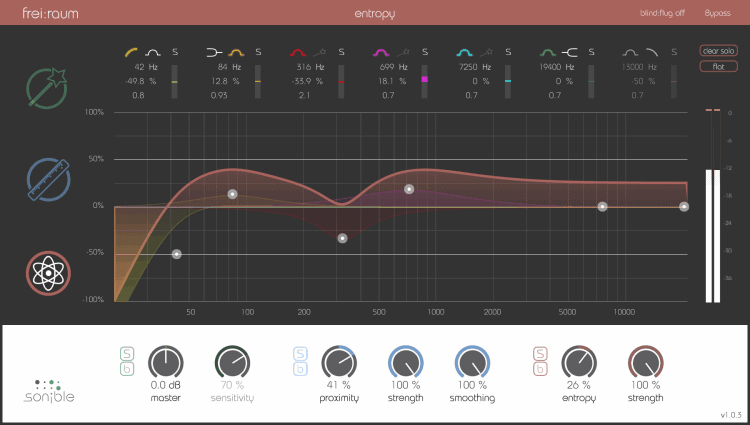
Task: Toggle red b bypass next to entropy knob
Action: click(540, 369)
